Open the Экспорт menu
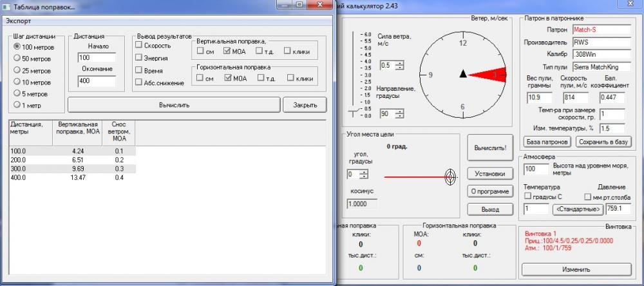Screen dimensions: 644x286 [19, 21]
